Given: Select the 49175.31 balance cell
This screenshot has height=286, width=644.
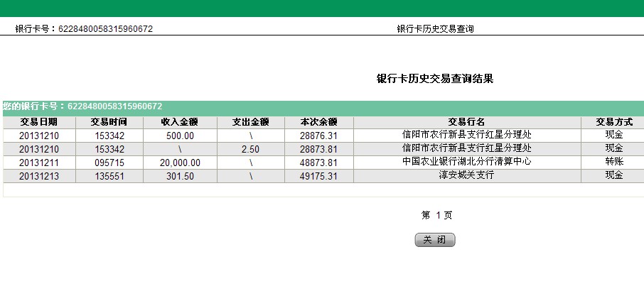Looking at the screenshot, I should [318, 176].
